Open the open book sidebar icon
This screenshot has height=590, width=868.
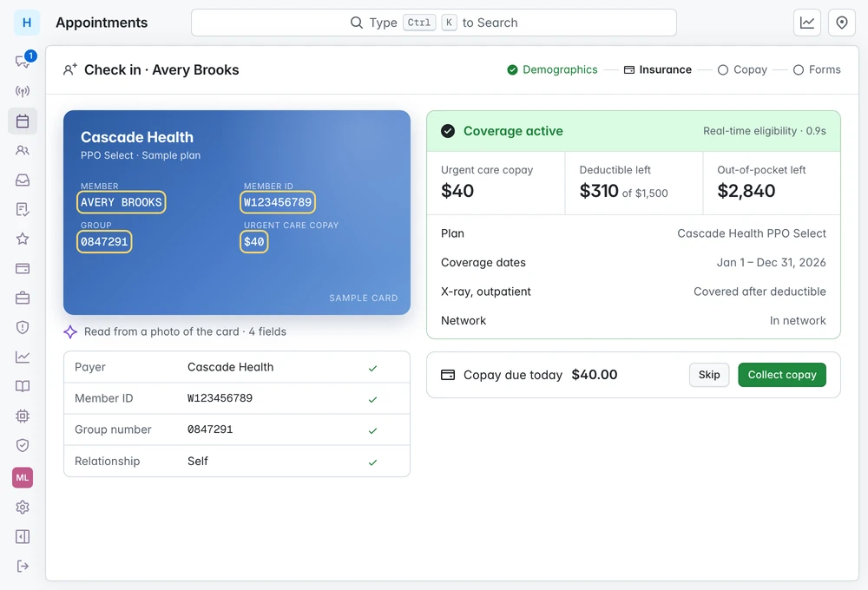(23, 386)
